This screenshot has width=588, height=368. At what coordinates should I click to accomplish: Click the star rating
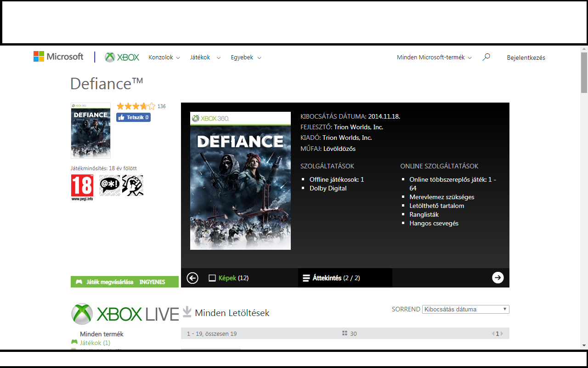(136, 106)
